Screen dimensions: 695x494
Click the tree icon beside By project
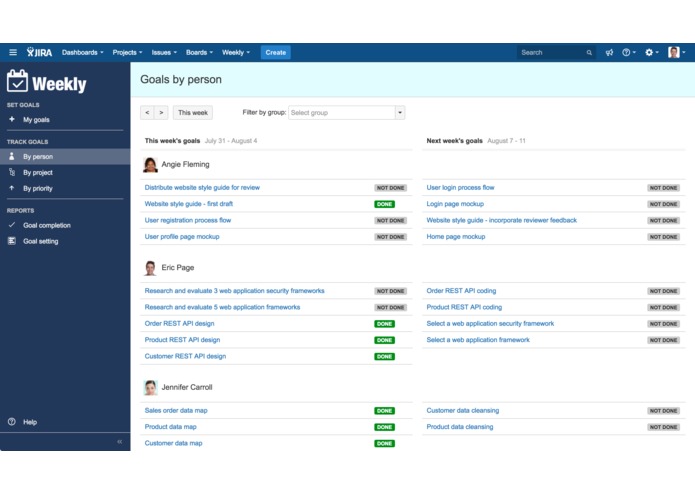click(x=12, y=172)
